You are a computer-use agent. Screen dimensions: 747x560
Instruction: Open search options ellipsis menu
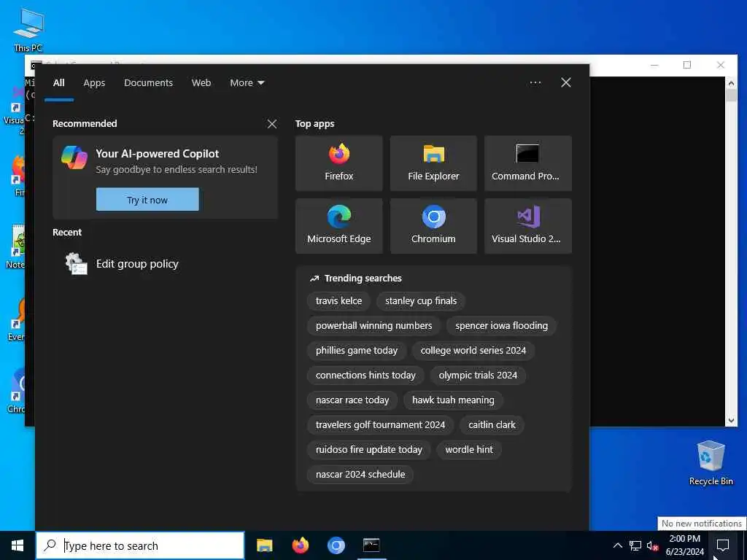(x=535, y=83)
